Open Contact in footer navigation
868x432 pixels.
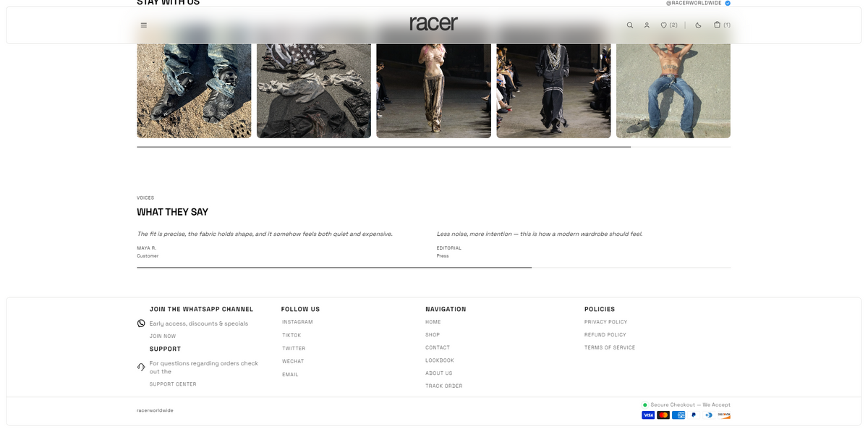coord(438,348)
